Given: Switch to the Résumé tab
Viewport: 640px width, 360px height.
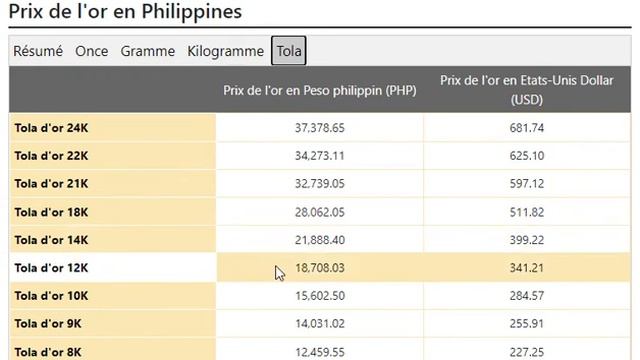Looking at the screenshot, I should coord(38,51).
